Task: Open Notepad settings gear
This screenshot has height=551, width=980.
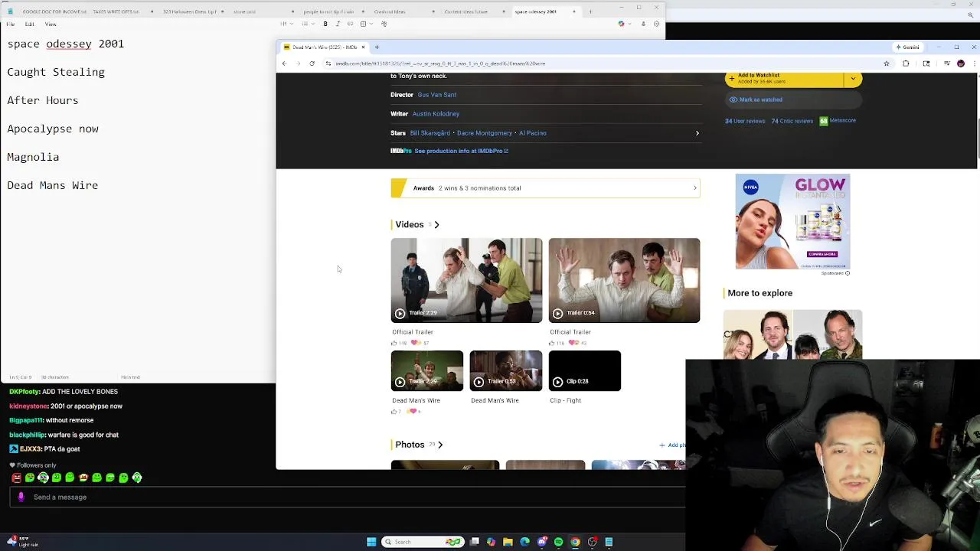Action: click(x=656, y=24)
